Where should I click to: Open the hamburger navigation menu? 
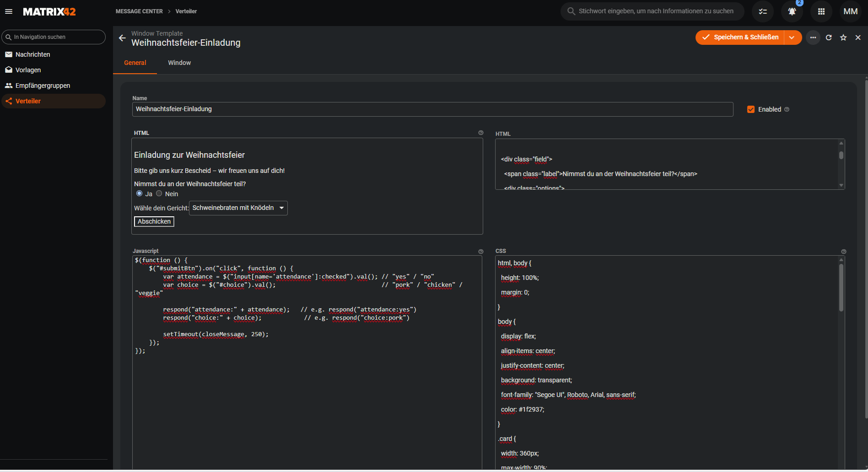[9, 11]
